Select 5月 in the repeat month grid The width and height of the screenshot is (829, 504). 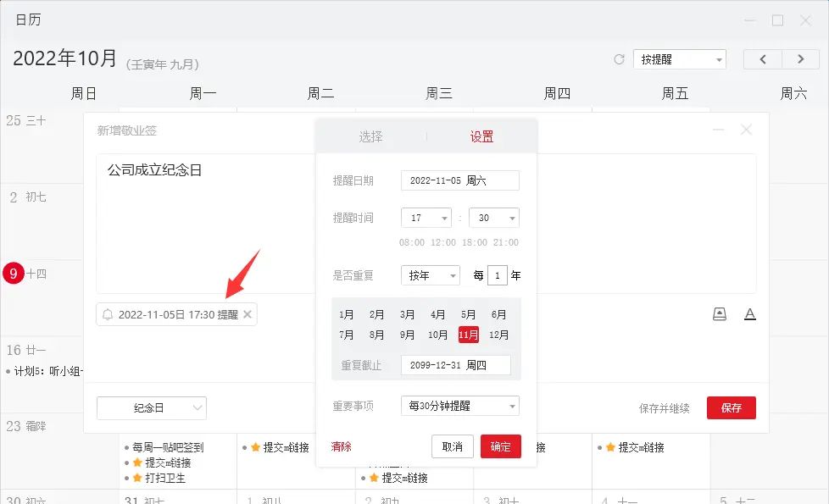(x=468, y=314)
